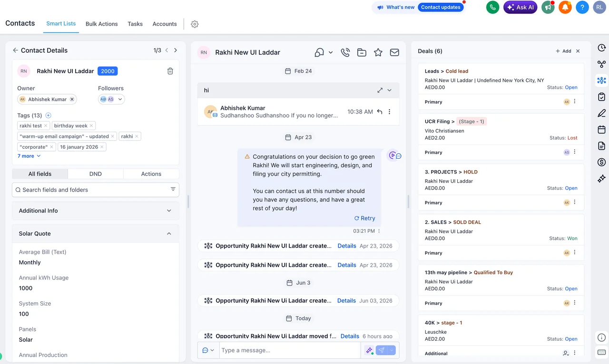Go to the next contact arrow

[x=176, y=50]
